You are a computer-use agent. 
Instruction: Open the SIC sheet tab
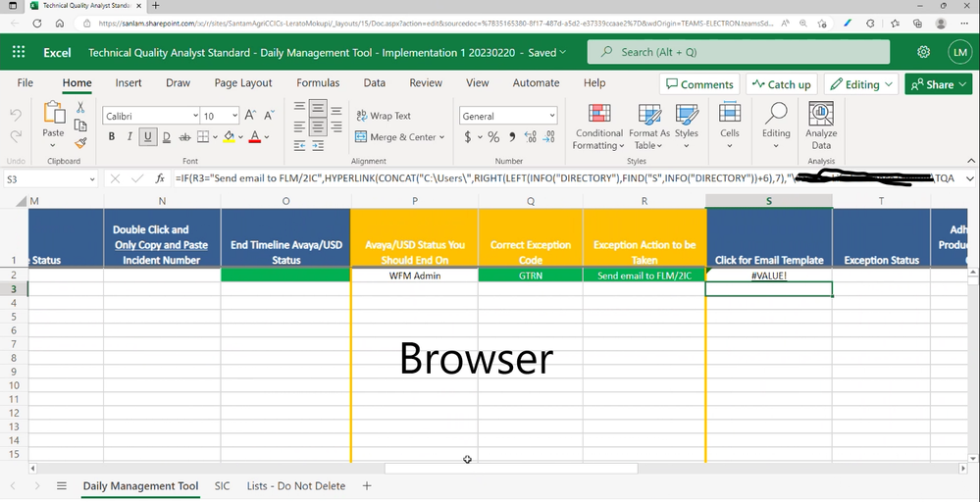pos(222,485)
